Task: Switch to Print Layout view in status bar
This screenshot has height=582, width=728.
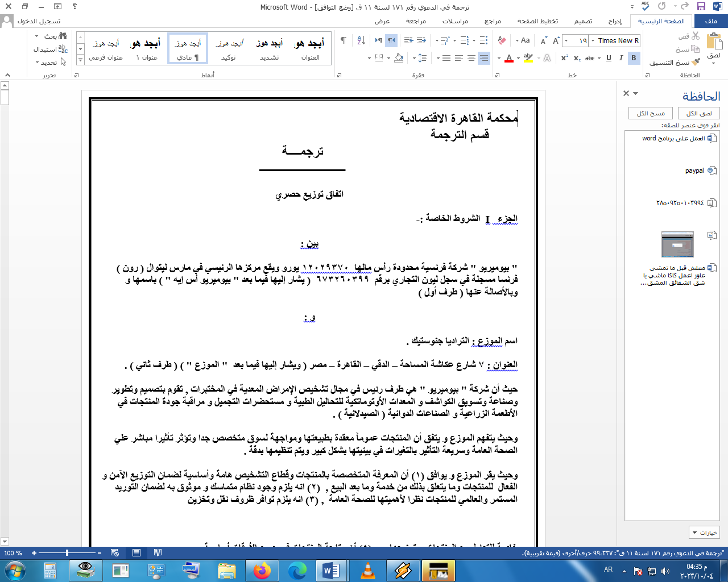Action: (x=136, y=552)
